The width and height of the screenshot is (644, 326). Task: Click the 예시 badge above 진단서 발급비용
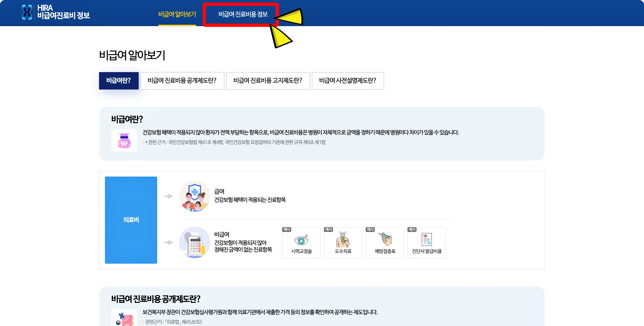[412, 229]
